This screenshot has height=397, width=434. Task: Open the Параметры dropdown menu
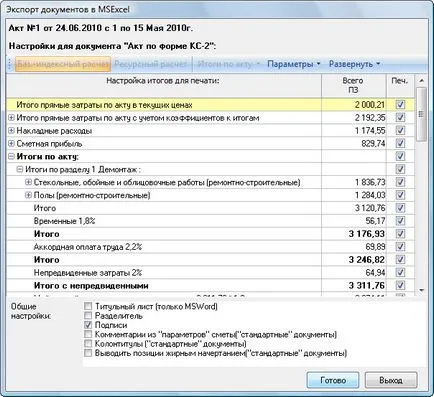[x=293, y=64]
